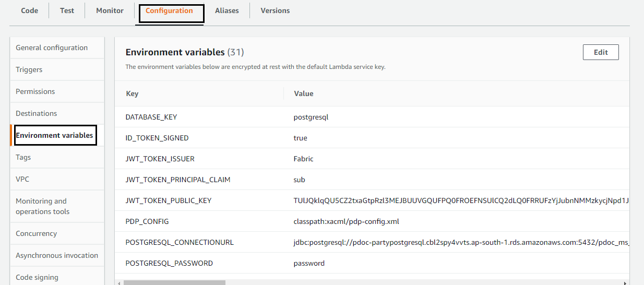Viewport: 644px width, 285px height.
Task: Switch to the Test tab
Action: pyautogui.click(x=67, y=10)
